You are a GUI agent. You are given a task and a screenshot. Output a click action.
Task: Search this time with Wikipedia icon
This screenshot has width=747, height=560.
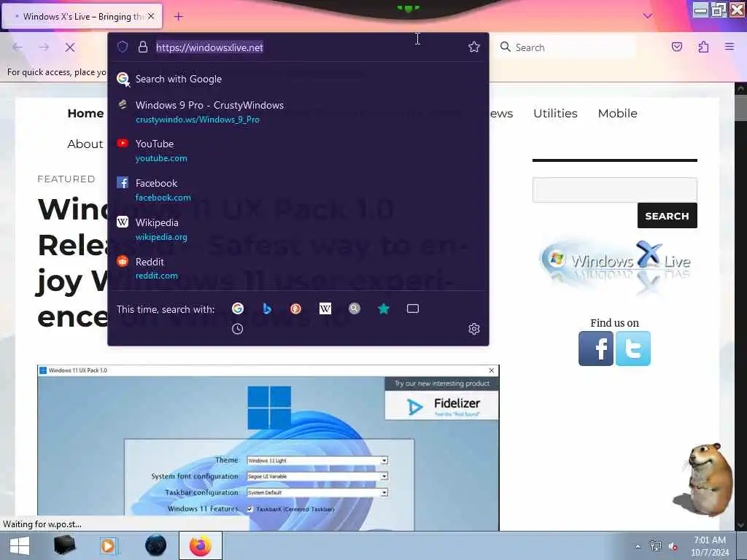coord(325,308)
